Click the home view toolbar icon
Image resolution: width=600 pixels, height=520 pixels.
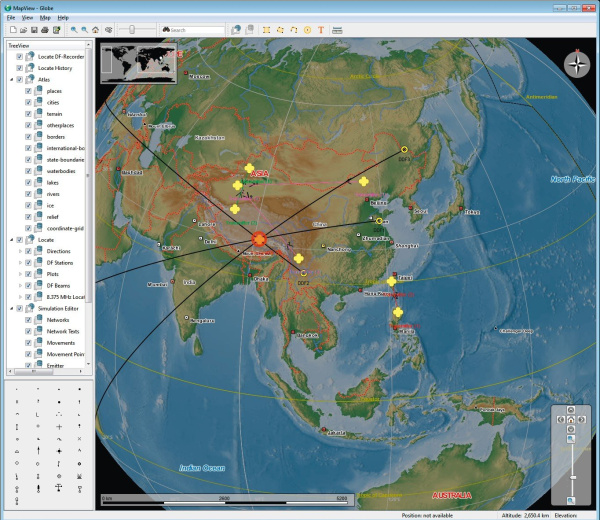pyautogui.click(x=96, y=30)
